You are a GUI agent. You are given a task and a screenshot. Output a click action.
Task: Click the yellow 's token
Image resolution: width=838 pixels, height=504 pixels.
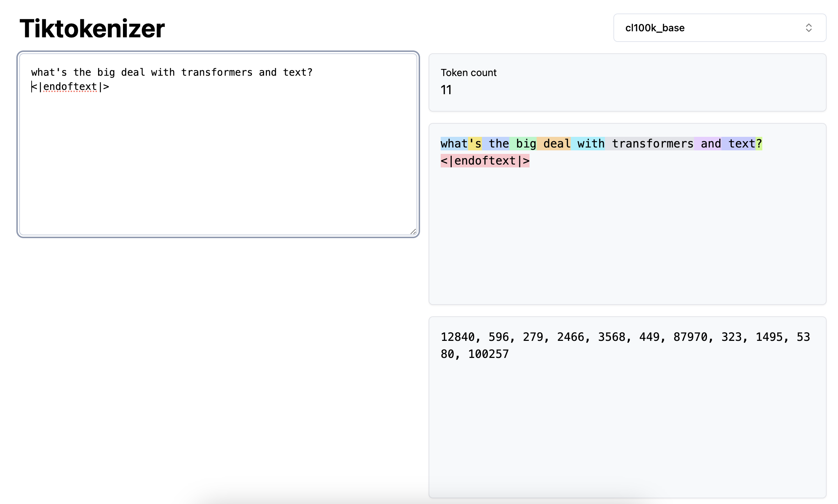point(475,144)
